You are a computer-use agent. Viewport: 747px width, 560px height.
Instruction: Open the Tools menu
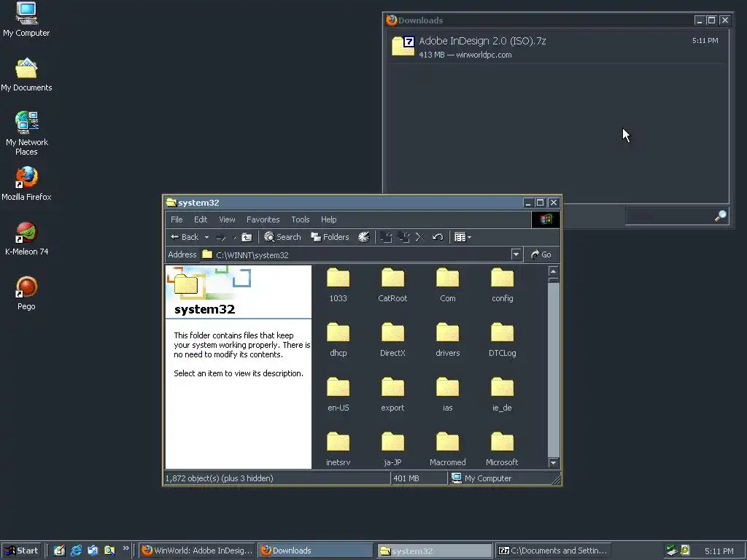click(x=301, y=219)
